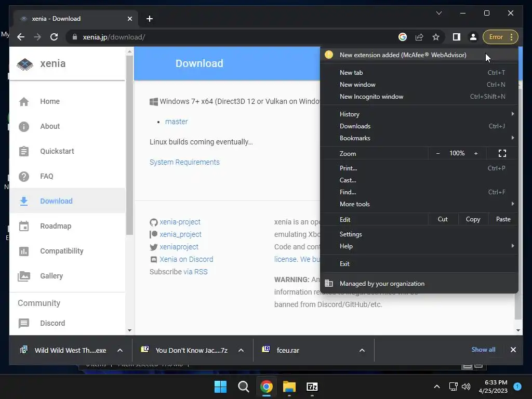Choose Find... in menu
The width and height of the screenshot is (532, 399).
pyautogui.click(x=419, y=192)
